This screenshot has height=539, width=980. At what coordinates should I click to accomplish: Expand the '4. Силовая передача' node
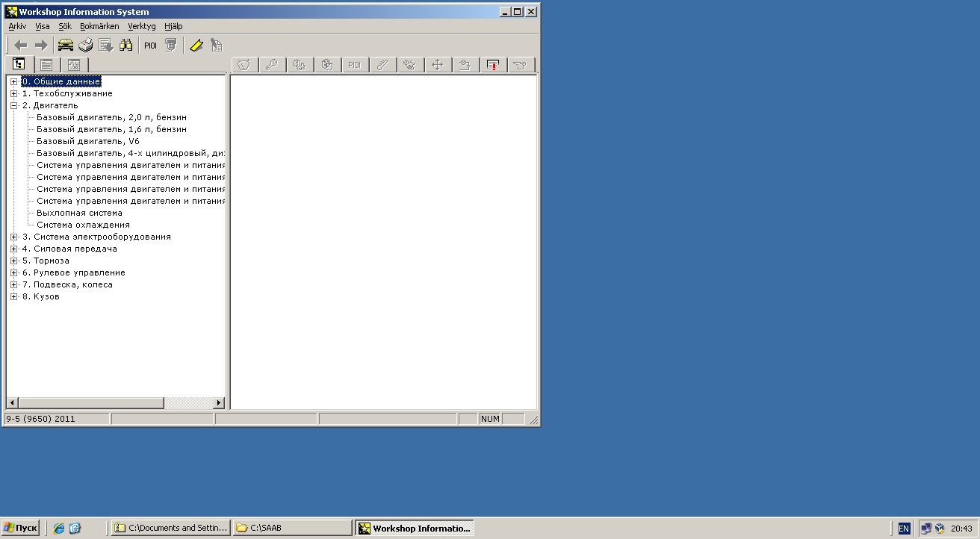(14, 249)
